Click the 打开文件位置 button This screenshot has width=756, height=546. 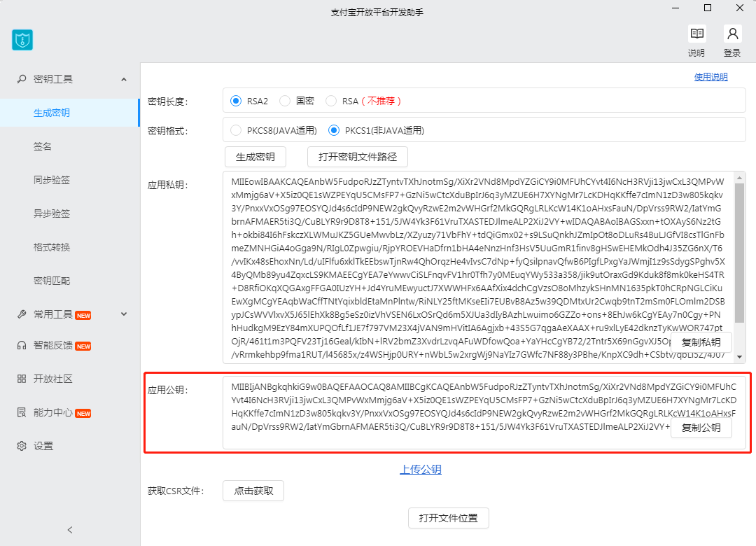point(449,518)
